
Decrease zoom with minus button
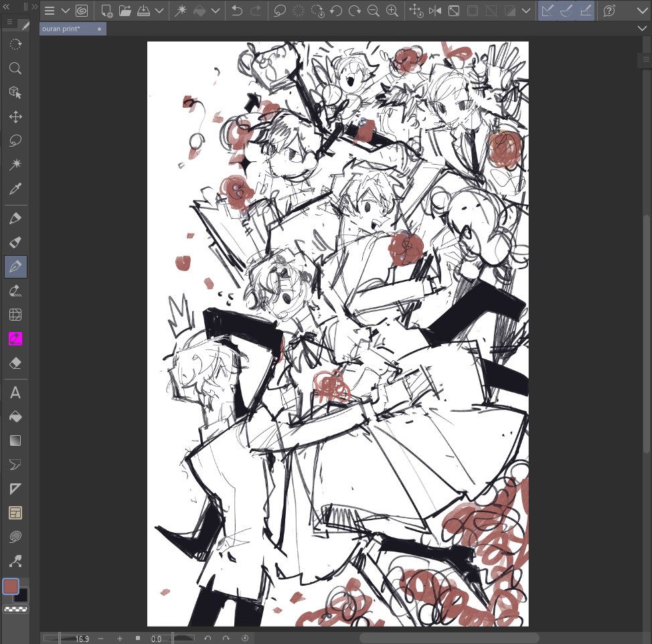100,638
